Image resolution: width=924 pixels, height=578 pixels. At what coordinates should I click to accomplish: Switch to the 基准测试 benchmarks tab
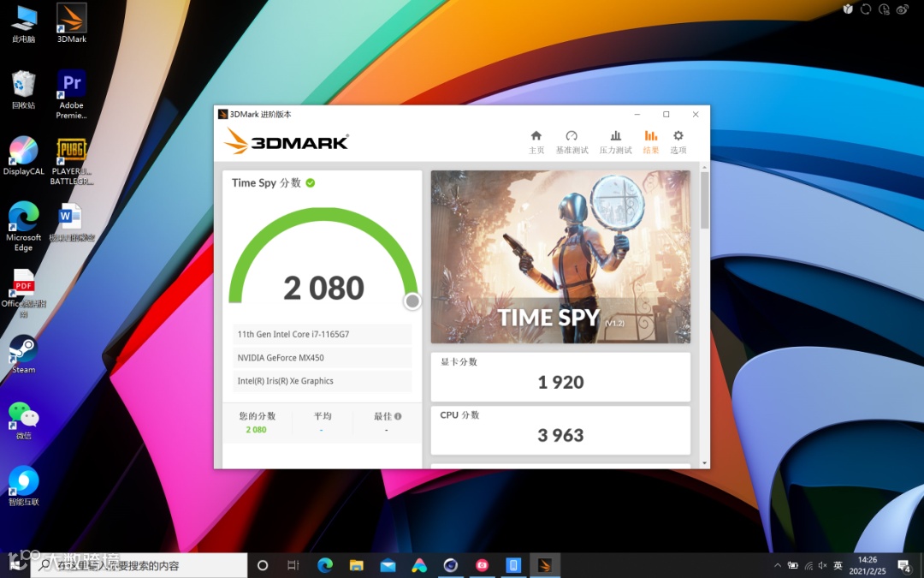tap(572, 142)
